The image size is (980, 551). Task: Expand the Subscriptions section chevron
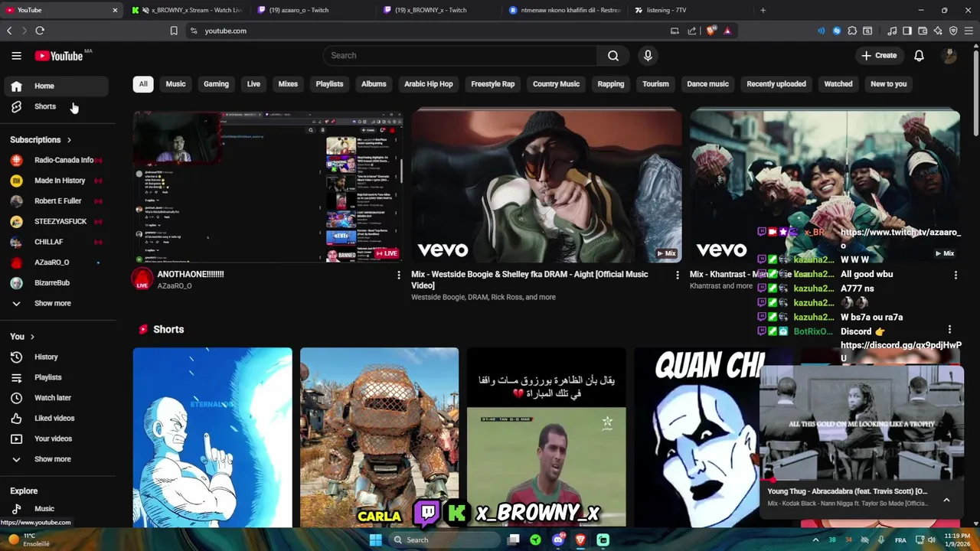(69, 140)
